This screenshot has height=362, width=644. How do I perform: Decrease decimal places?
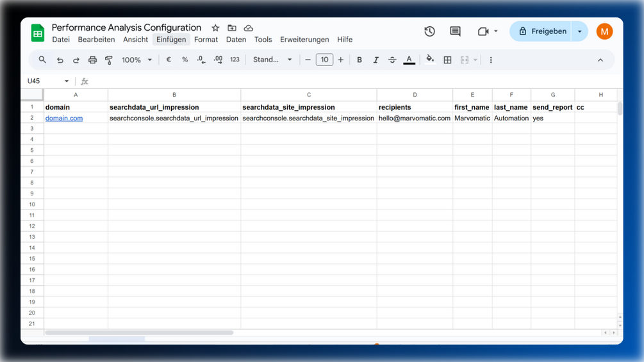(201, 60)
